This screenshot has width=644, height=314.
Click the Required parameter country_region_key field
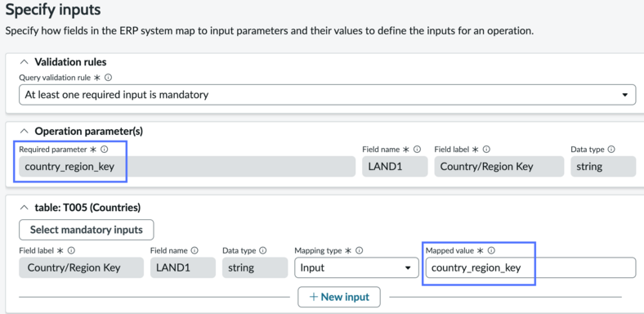pyautogui.click(x=187, y=167)
